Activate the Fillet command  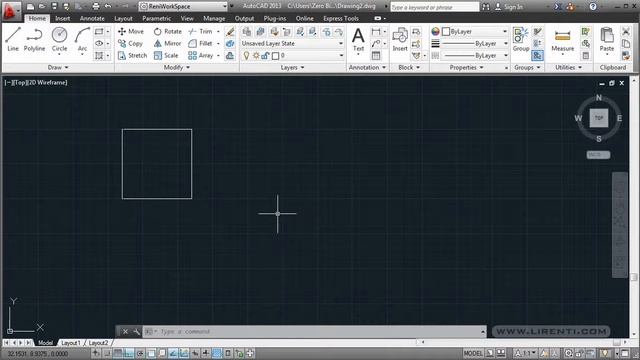click(x=200, y=43)
